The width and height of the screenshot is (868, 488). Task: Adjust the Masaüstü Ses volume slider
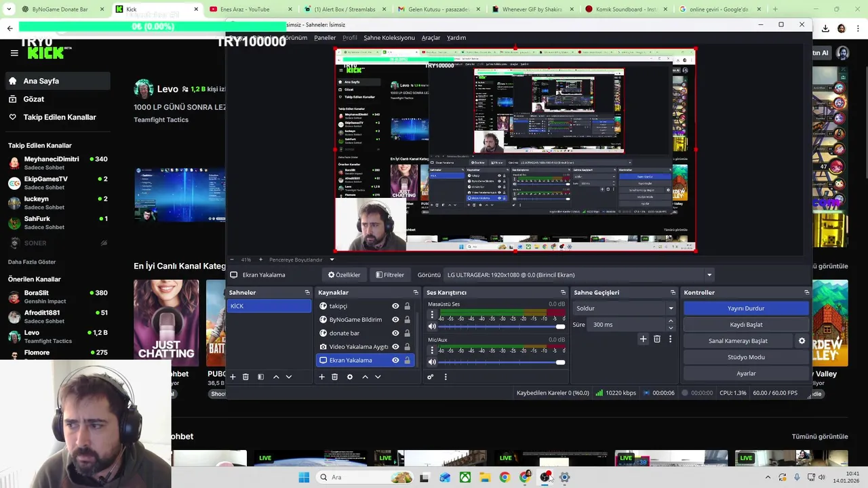click(x=502, y=327)
